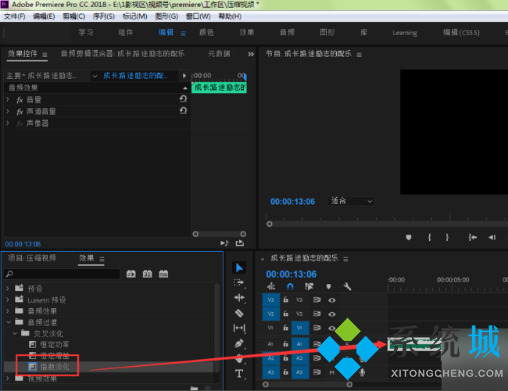Expand the 音量 effect
The image size is (508, 391).
click(x=8, y=99)
